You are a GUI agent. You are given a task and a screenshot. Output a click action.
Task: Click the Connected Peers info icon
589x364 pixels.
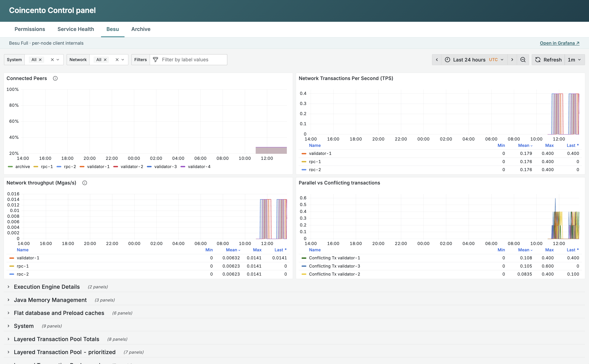[55, 78]
